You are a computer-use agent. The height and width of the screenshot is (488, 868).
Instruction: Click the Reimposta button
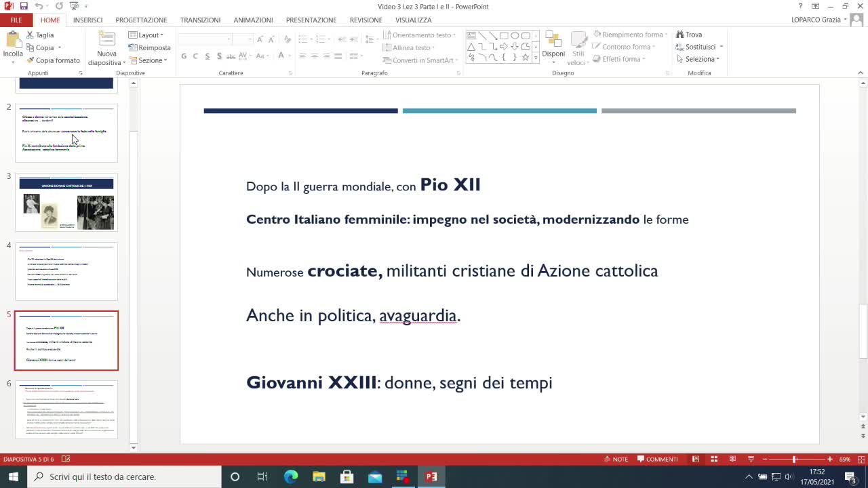point(149,47)
